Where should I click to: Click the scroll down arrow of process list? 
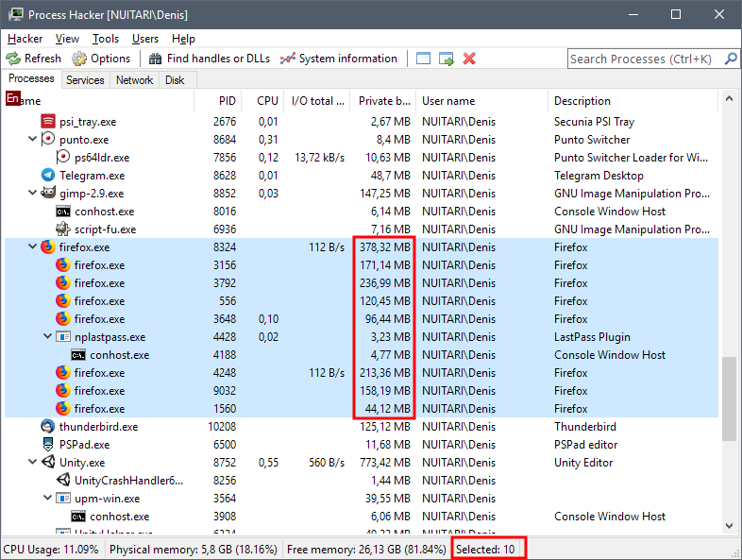click(729, 525)
